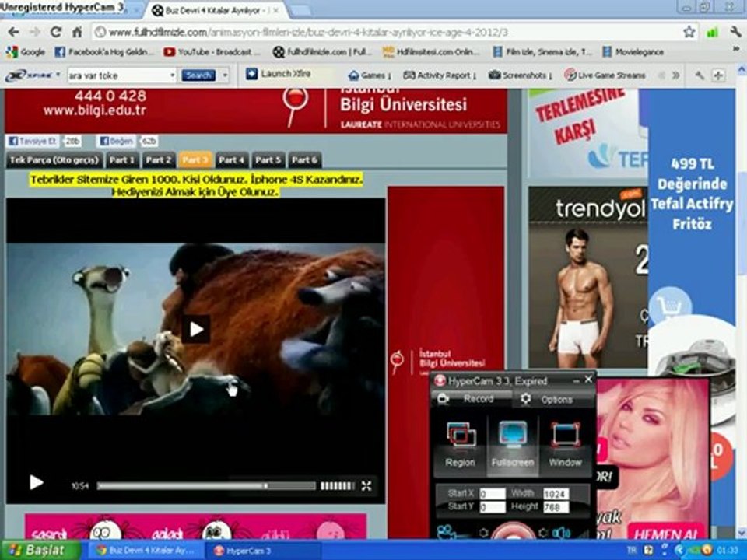The width and height of the screenshot is (747, 560).
Task: Open the Chrome wrench settings menu
Action: pos(735,32)
